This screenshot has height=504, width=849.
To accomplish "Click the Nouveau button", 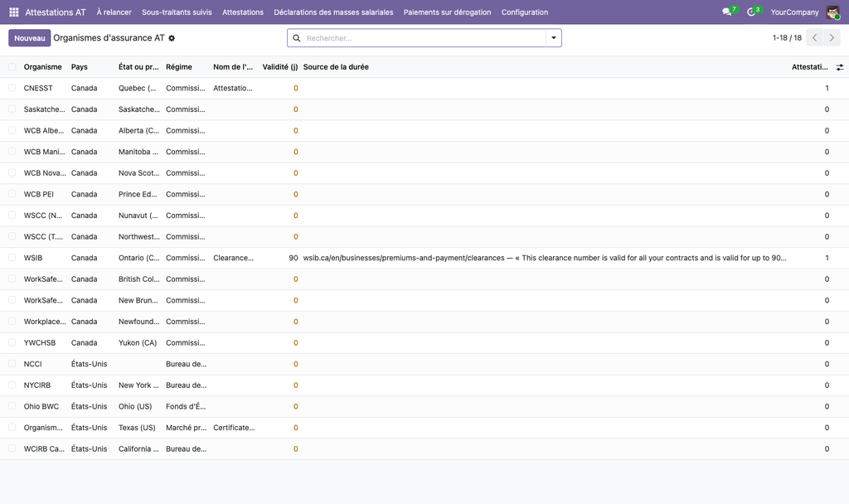I will coord(30,38).
